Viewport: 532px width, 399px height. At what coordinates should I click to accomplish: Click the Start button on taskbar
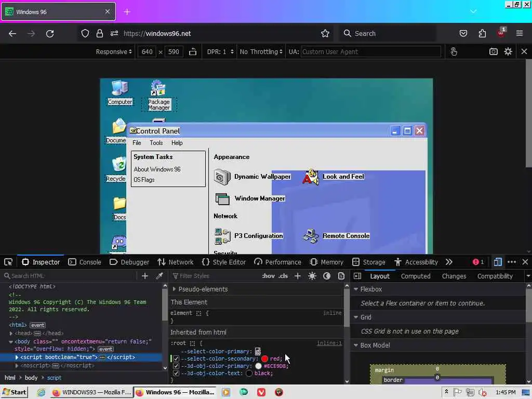point(14,392)
